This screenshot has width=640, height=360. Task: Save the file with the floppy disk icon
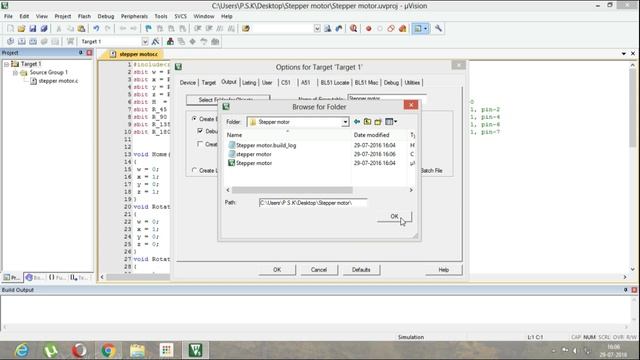tap(33, 29)
